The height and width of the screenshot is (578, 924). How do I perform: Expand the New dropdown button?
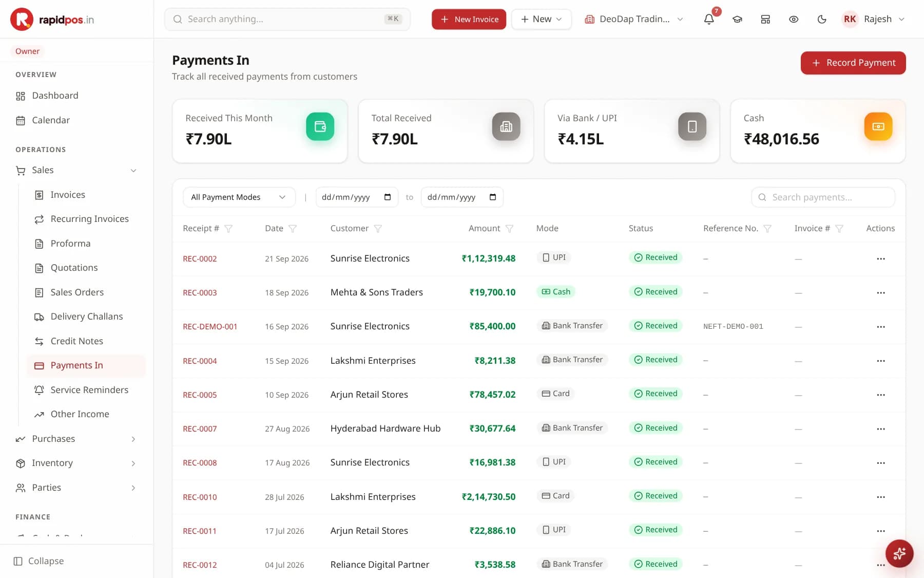541,19
